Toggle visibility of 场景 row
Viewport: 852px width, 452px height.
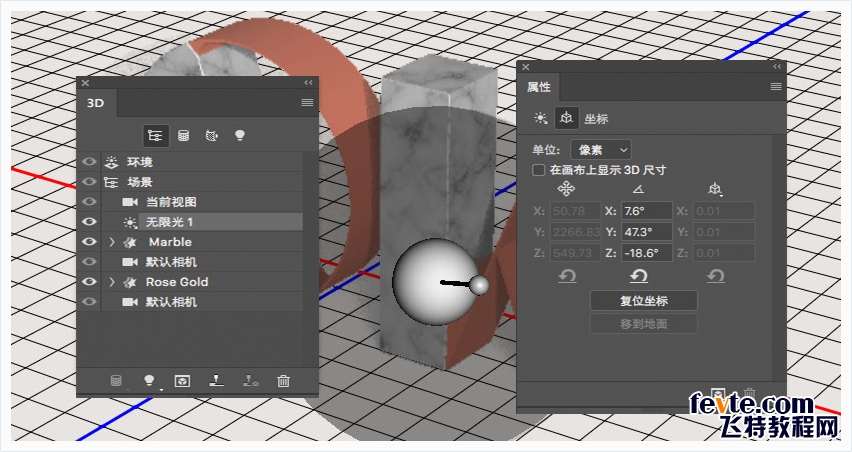click(89, 182)
